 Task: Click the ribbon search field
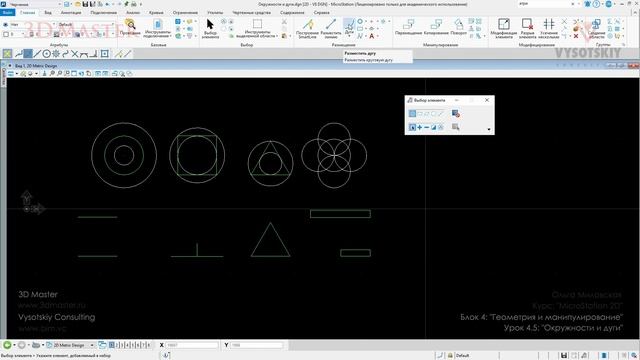544,4
